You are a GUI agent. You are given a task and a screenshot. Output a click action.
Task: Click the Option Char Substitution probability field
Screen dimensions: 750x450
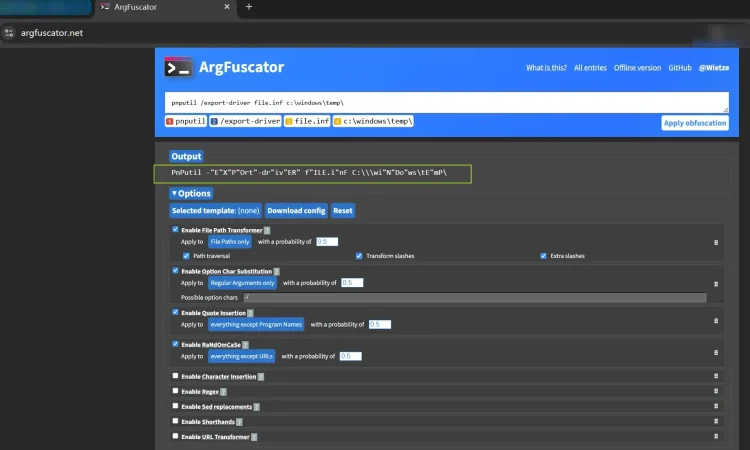pos(352,283)
